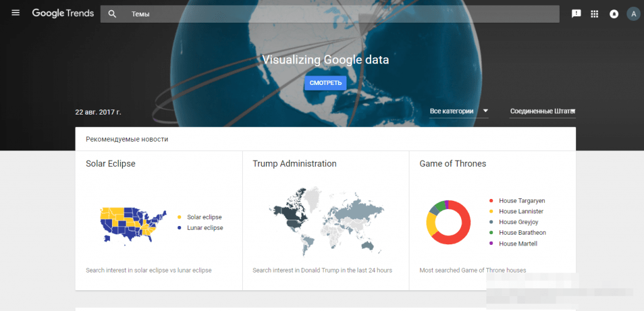This screenshot has height=311, width=644.
Task: Open the Google apps grid
Action: tap(595, 14)
